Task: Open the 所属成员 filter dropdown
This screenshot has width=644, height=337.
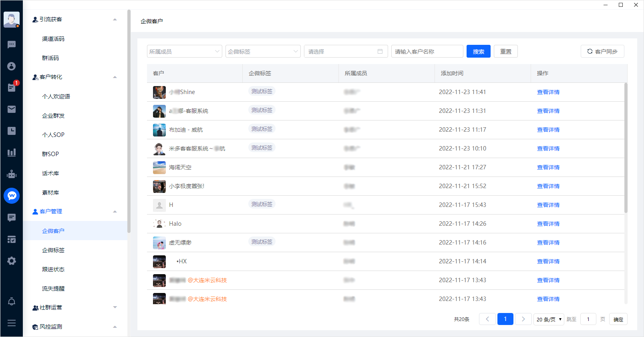Action: [184, 52]
